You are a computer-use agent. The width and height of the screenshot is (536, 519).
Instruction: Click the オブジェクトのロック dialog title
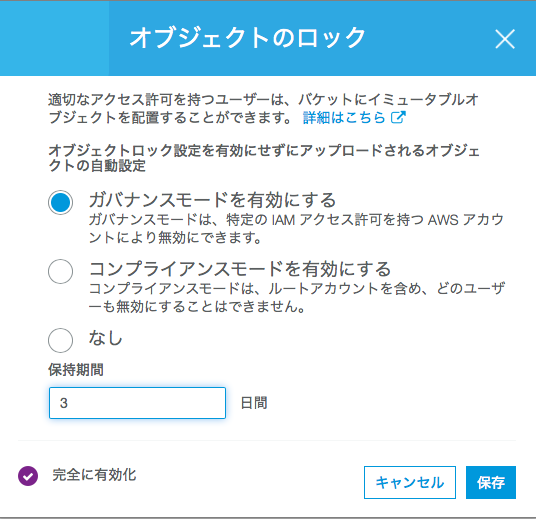[248, 37]
